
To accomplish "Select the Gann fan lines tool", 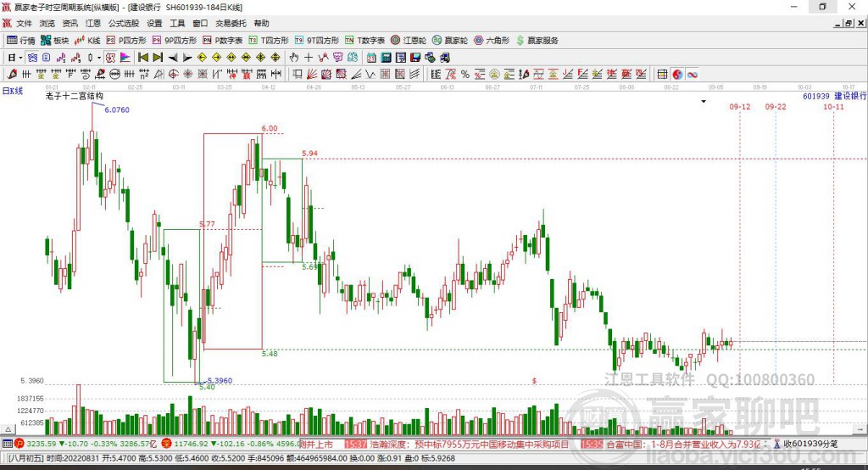I will point(312,75).
